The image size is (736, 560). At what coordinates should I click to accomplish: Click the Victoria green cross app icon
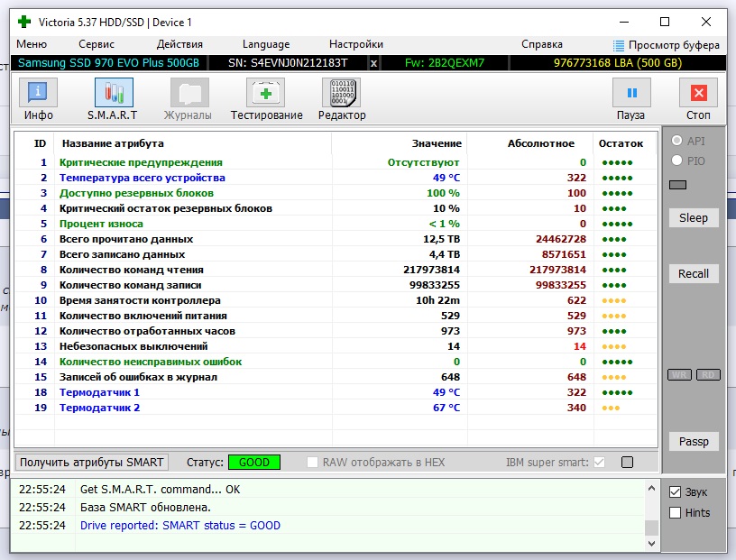[x=23, y=22]
